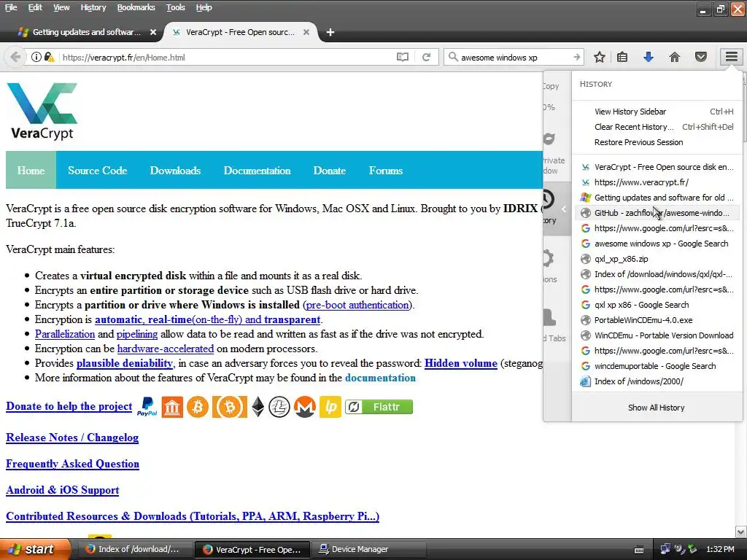Click the green Flattr button
Image resolution: width=747 pixels, height=560 pixels.
tap(379, 407)
